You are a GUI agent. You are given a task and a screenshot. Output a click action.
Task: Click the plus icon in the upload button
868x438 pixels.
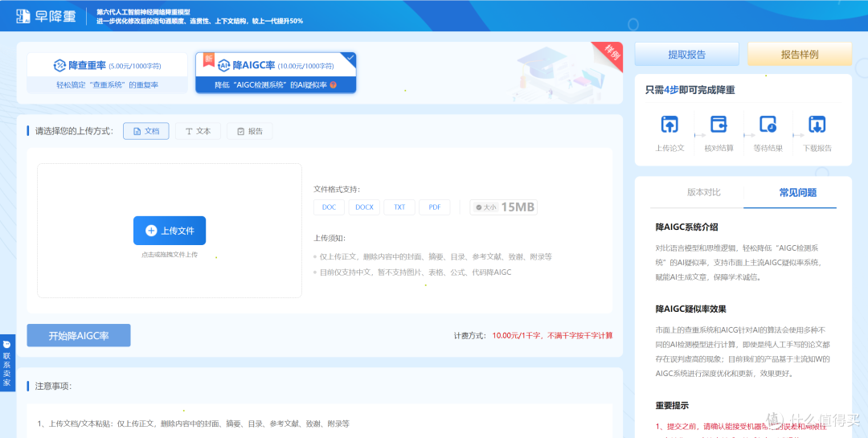tap(151, 231)
